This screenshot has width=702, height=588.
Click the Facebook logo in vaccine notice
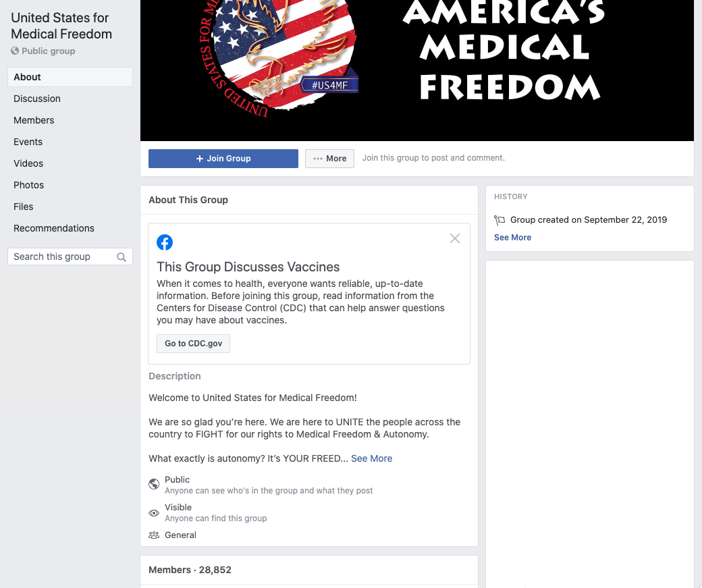pyautogui.click(x=164, y=242)
